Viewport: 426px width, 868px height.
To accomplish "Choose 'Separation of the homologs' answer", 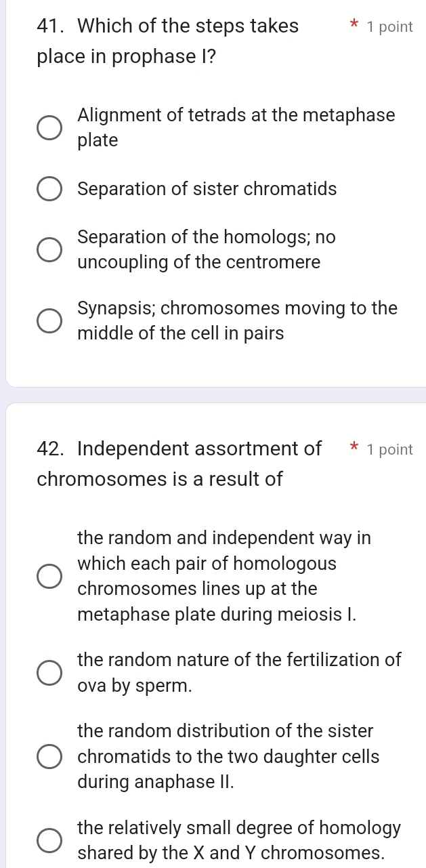I will click(48, 249).
